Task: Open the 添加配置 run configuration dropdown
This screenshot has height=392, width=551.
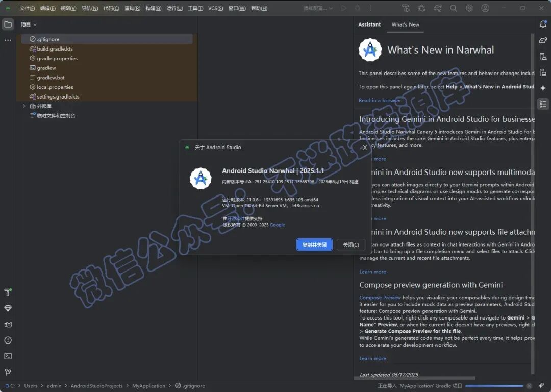Action: 318,8
